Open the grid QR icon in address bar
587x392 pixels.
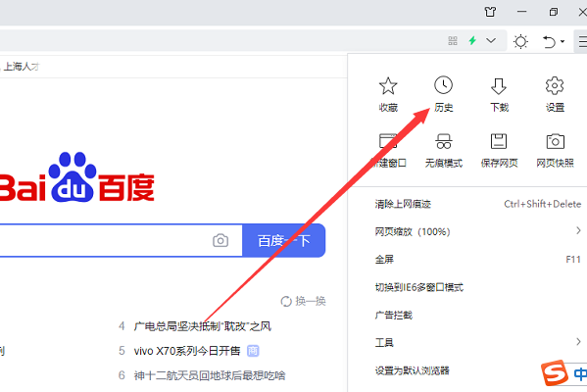pos(453,40)
